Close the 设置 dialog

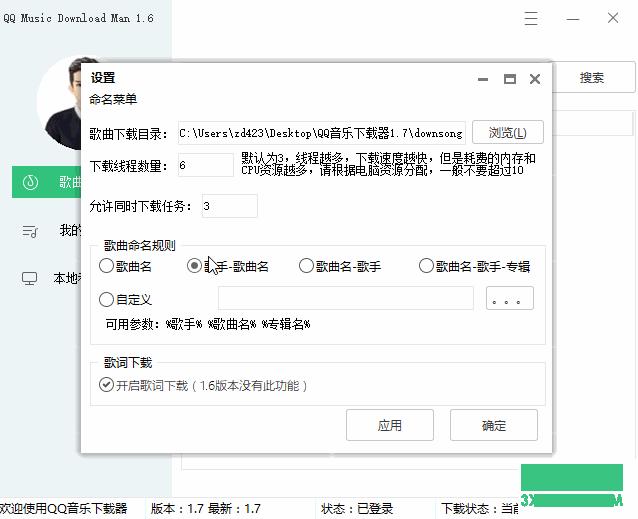pyautogui.click(x=535, y=79)
